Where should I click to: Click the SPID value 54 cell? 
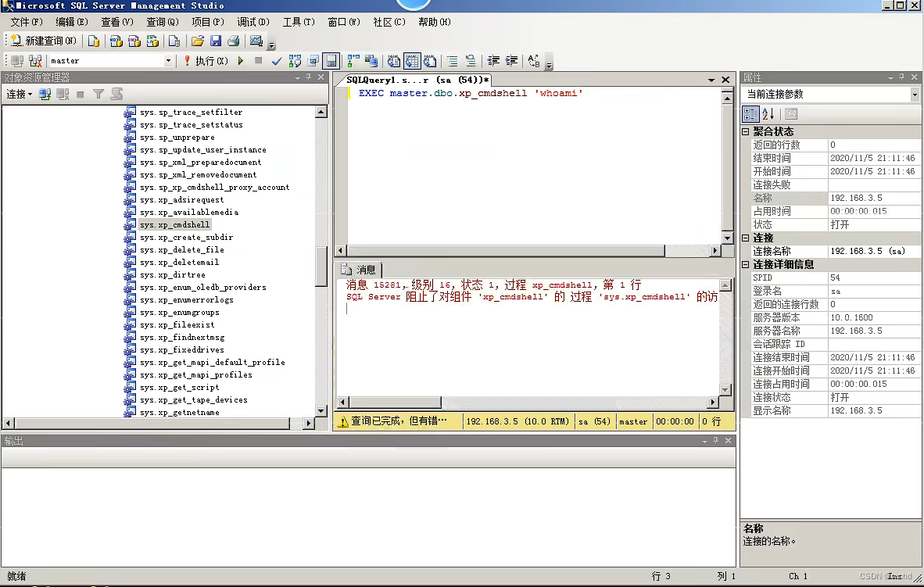[x=873, y=277]
